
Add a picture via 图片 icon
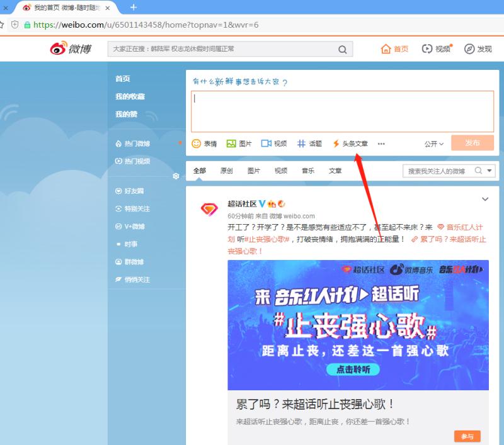[x=231, y=144]
